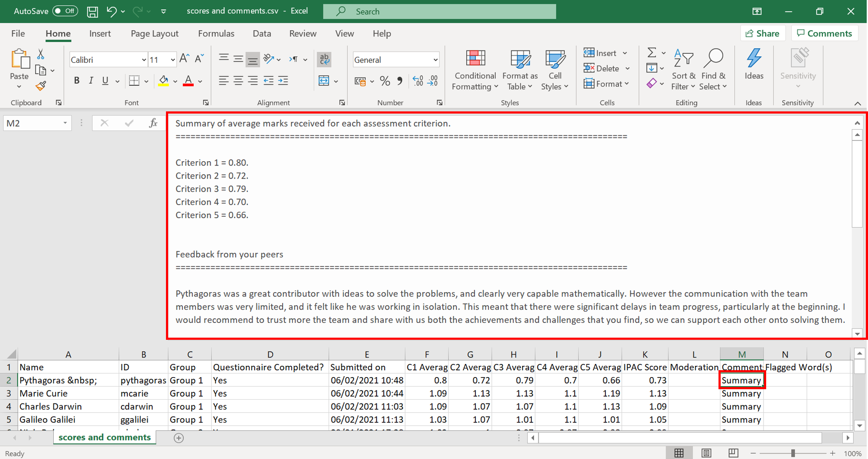Image resolution: width=868 pixels, height=459 pixels.
Task: Apply the yellow fill color
Action: click(x=163, y=81)
